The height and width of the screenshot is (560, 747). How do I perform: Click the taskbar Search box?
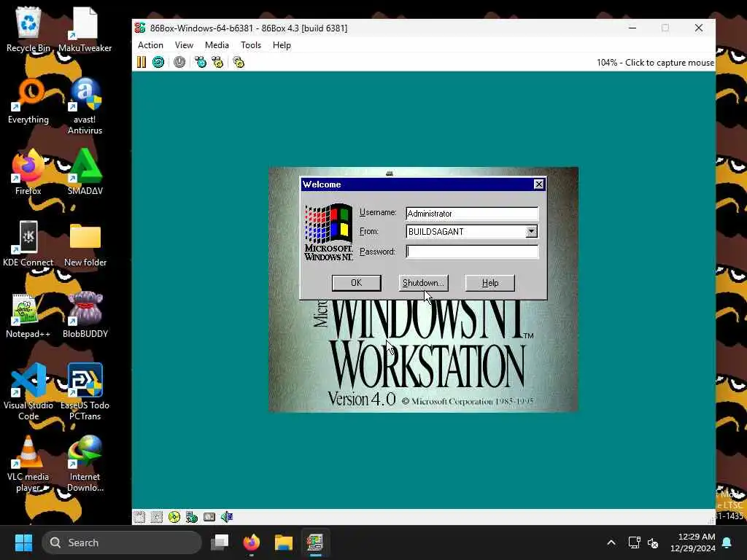[122, 542]
